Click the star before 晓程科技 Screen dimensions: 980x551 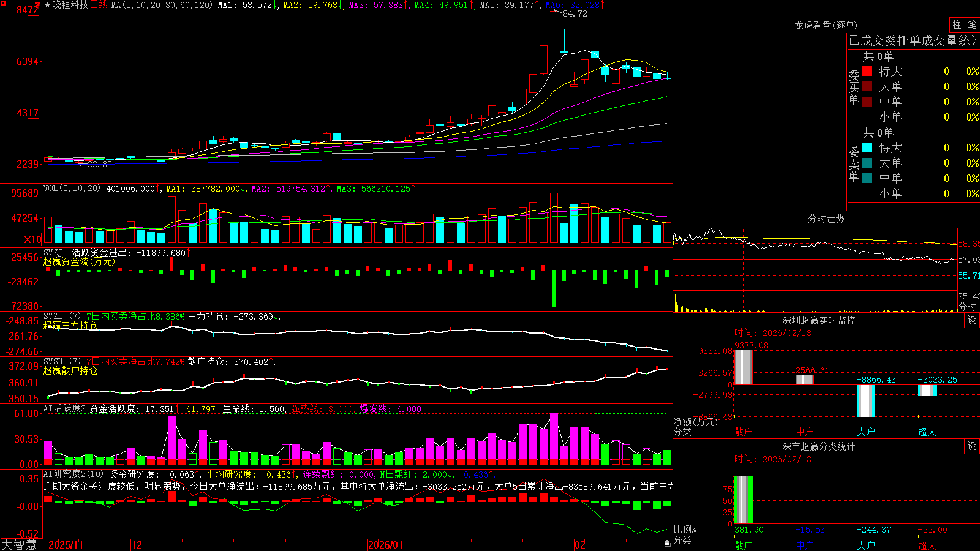coord(47,5)
